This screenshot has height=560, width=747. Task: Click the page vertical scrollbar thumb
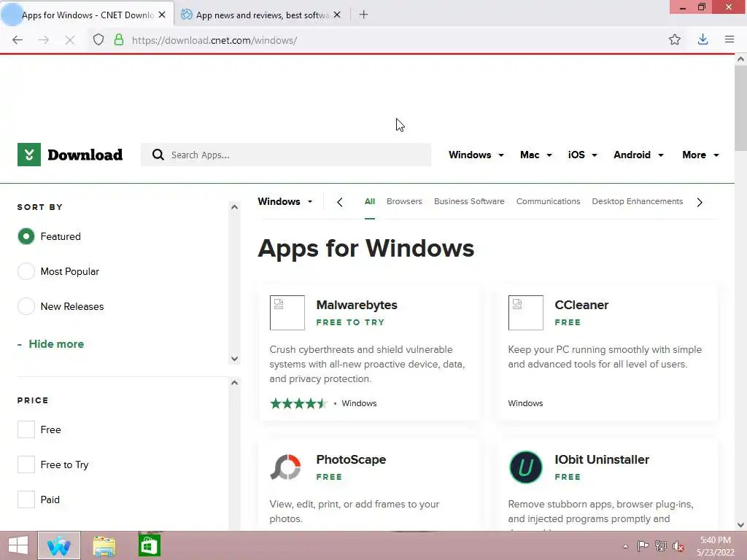(740, 108)
